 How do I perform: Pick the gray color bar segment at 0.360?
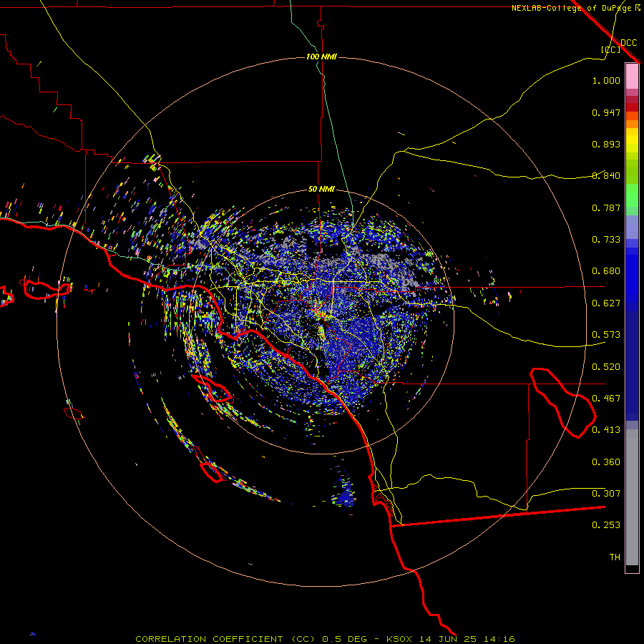click(x=632, y=497)
